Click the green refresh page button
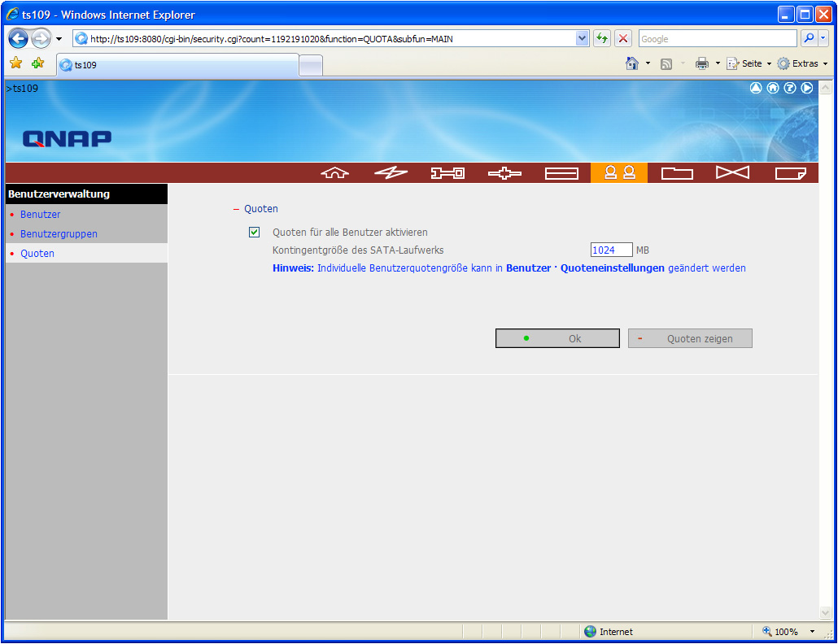The height and width of the screenshot is (644, 838). (x=602, y=39)
